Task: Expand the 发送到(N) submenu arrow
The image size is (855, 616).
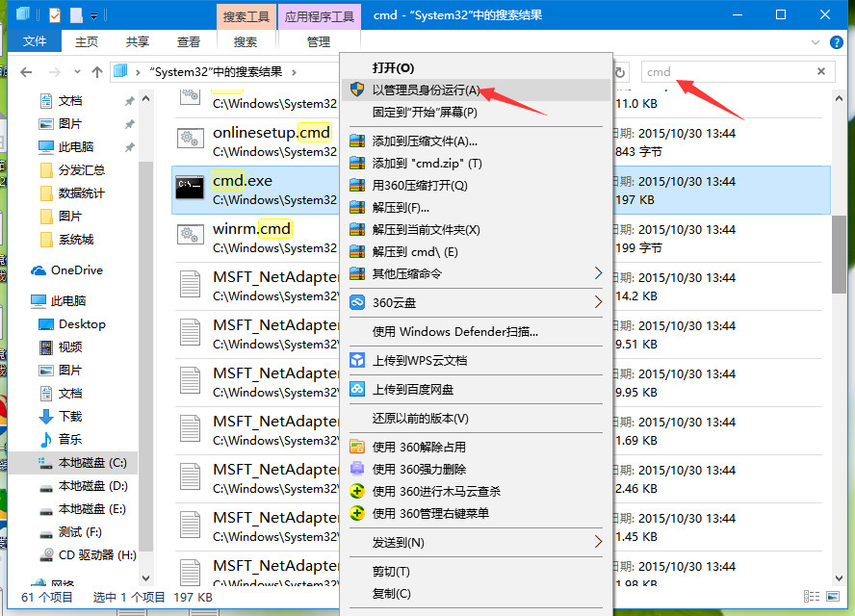Action: point(598,542)
